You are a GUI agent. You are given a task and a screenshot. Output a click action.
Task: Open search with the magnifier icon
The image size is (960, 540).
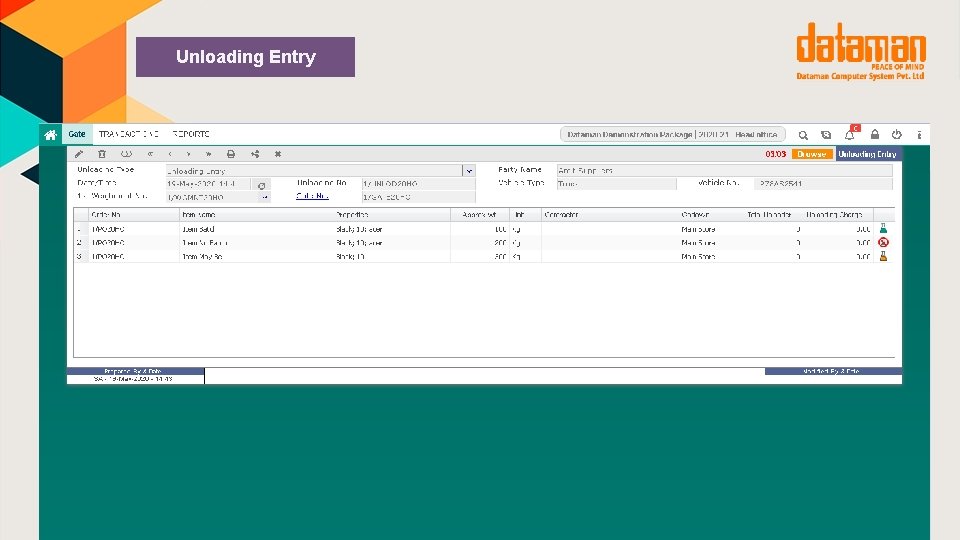tap(803, 135)
